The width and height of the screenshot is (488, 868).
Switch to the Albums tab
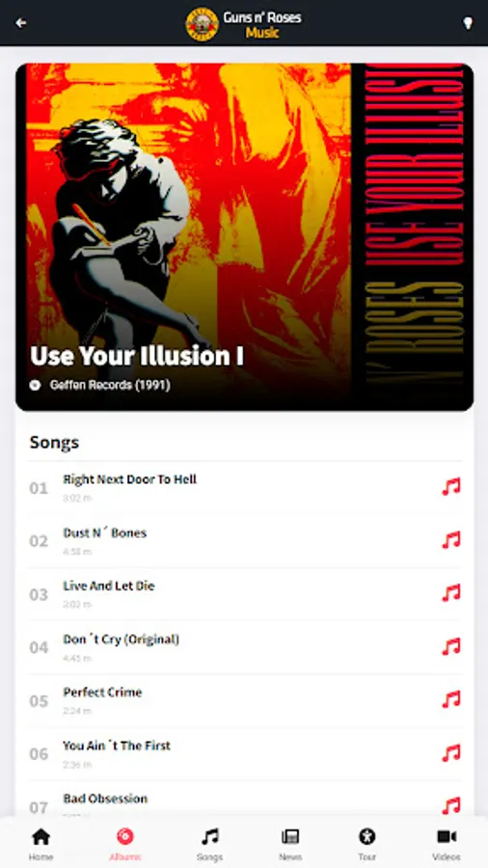pos(125,844)
